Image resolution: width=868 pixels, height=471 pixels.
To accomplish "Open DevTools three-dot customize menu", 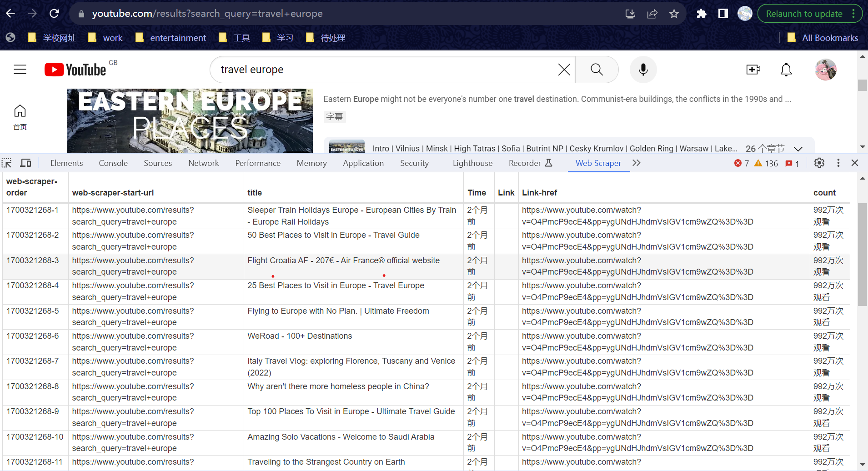I will point(838,163).
